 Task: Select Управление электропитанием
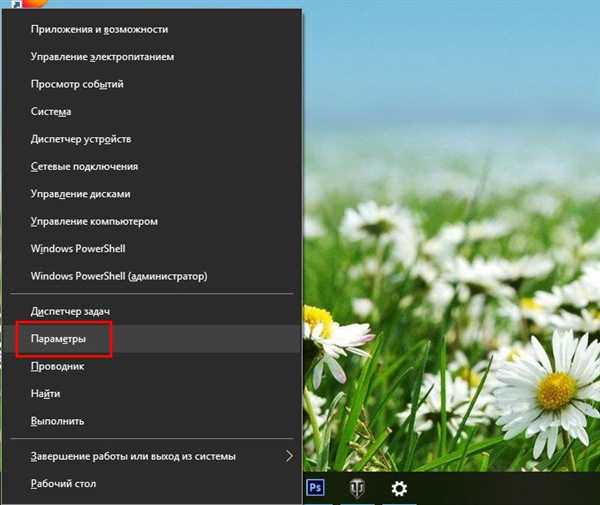click(152, 57)
